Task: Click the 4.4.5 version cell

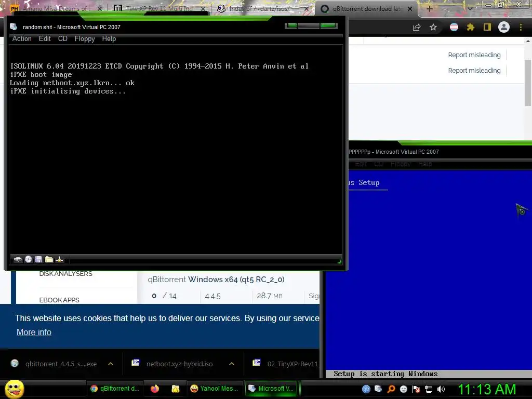Action: 212,296
